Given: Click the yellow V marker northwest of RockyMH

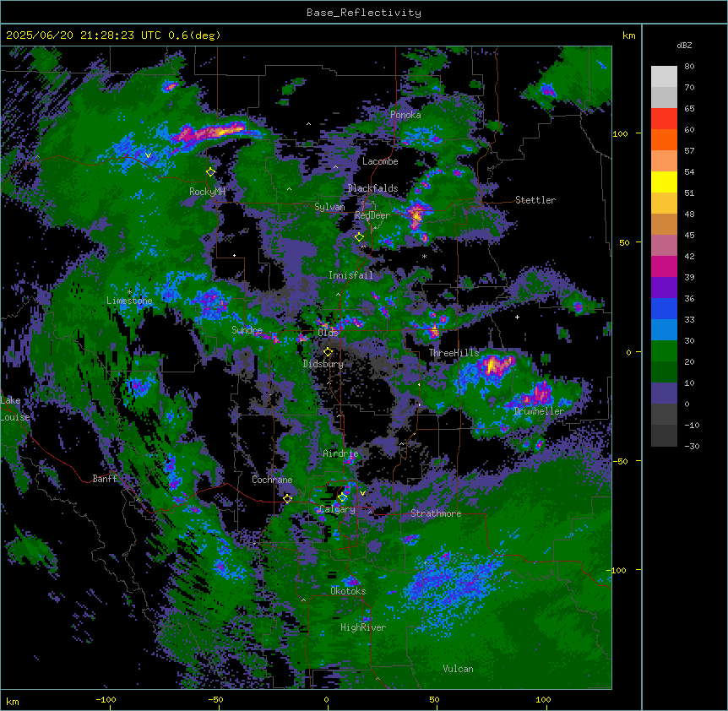Looking at the screenshot, I should (x=148, y=155).
